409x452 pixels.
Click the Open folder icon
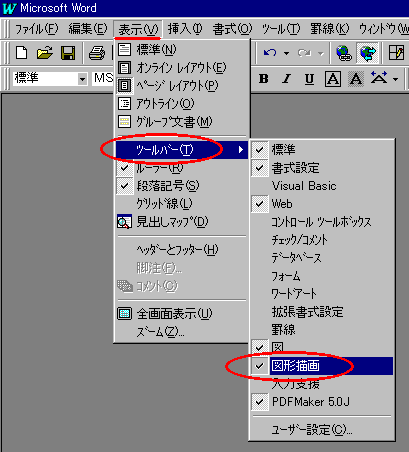click(45, 53)
